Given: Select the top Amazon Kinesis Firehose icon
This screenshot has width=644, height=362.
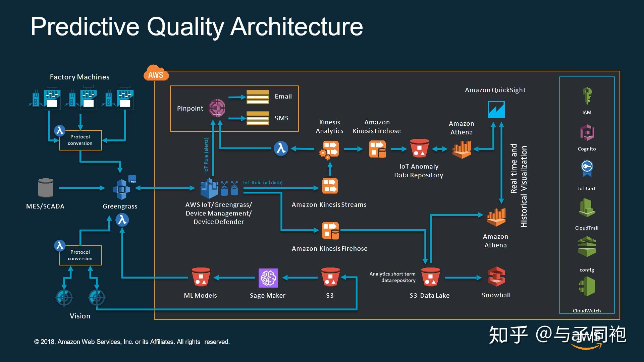Looking at the screenshot, I should coord(377,149).
